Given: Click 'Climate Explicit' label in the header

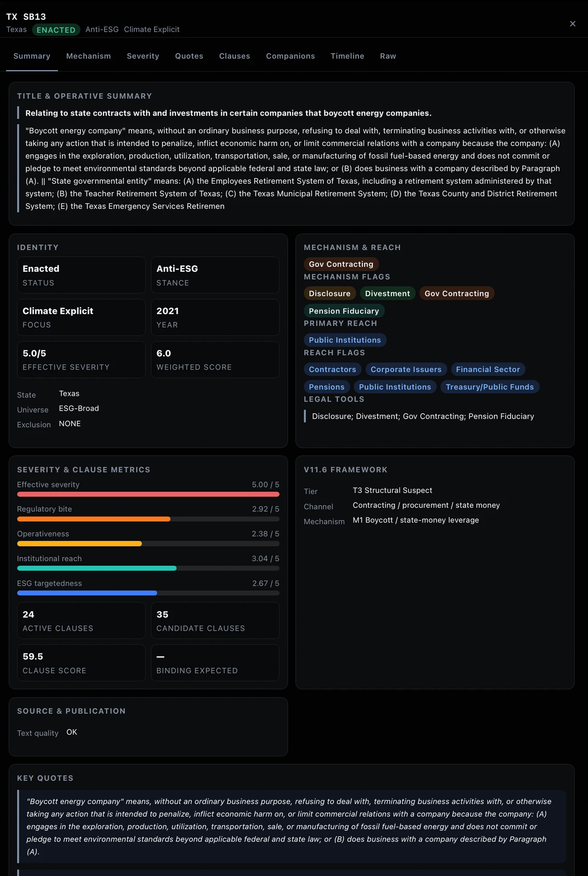Looking at the screenshot, I should 152,29.
